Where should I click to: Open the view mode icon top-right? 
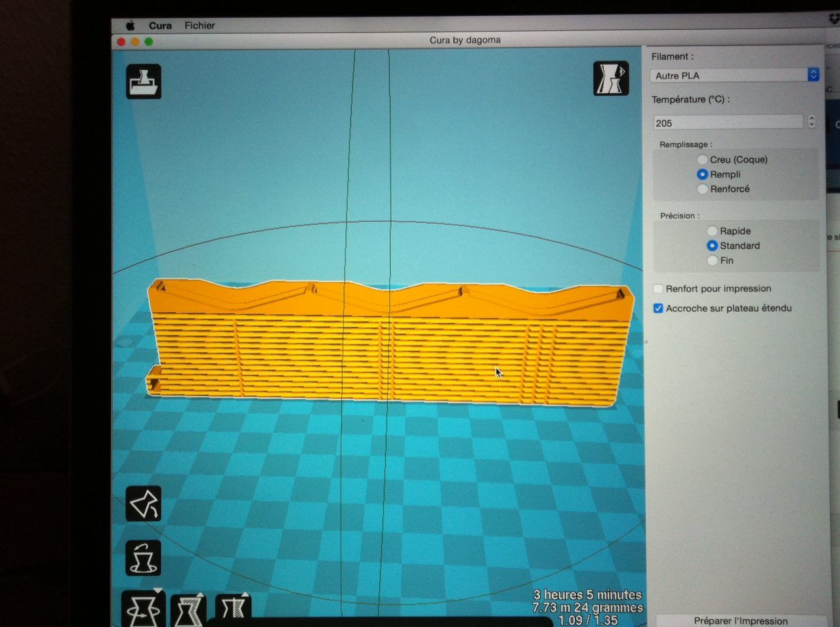point(611,79)
